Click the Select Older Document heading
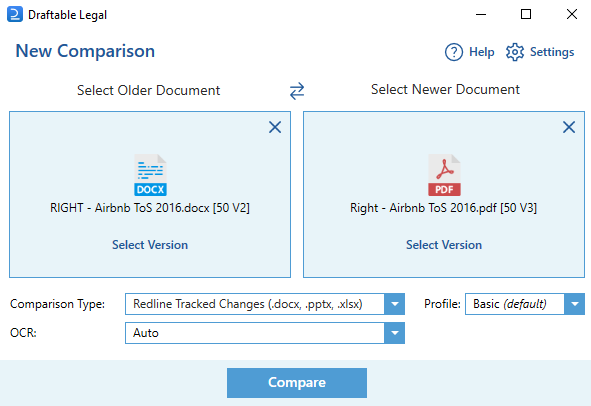 pos(149,90)
